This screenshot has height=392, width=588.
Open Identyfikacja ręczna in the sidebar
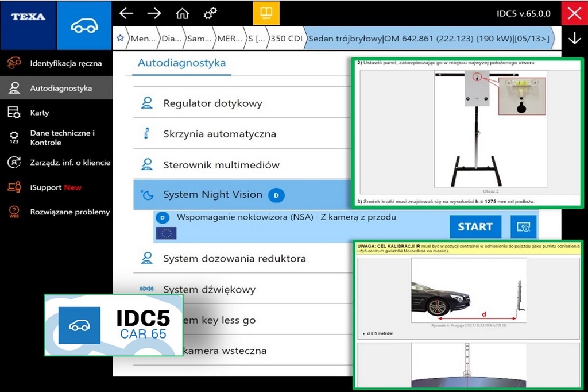tap(56, 63)
